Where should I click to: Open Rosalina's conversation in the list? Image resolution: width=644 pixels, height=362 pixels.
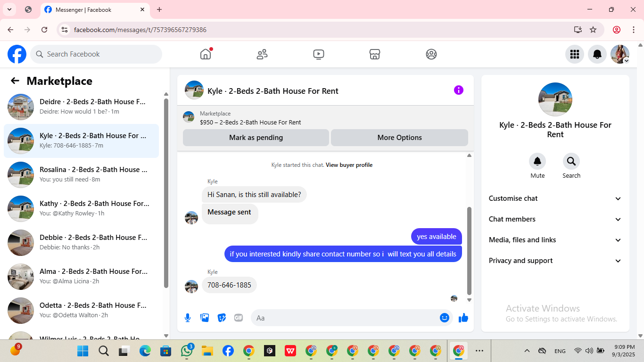(81, 175)
